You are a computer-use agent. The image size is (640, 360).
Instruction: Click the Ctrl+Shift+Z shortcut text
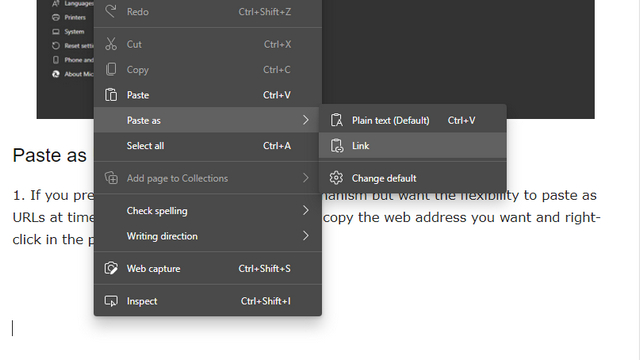coord(264,12)
